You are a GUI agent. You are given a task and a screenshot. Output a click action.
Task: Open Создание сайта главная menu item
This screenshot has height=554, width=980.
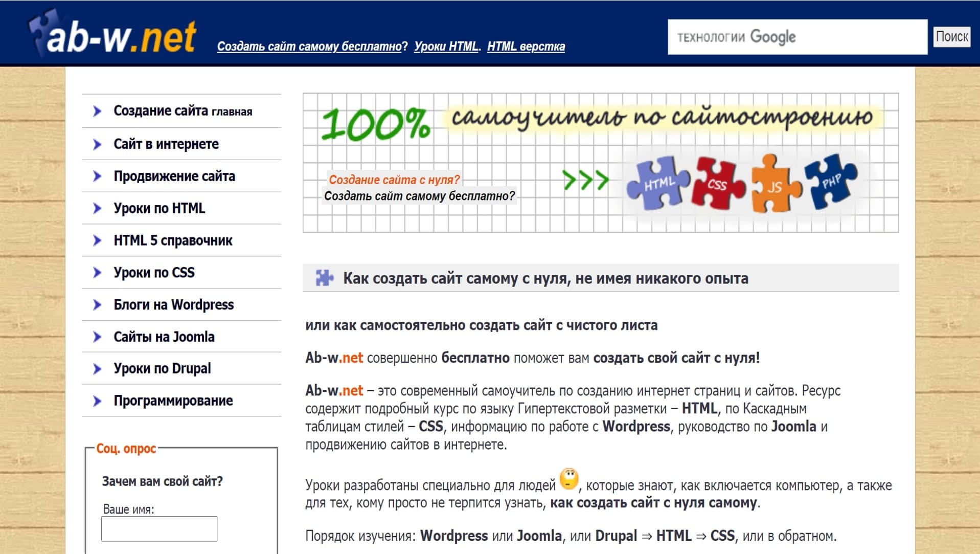pyautogui.click(x=183, y=111)
